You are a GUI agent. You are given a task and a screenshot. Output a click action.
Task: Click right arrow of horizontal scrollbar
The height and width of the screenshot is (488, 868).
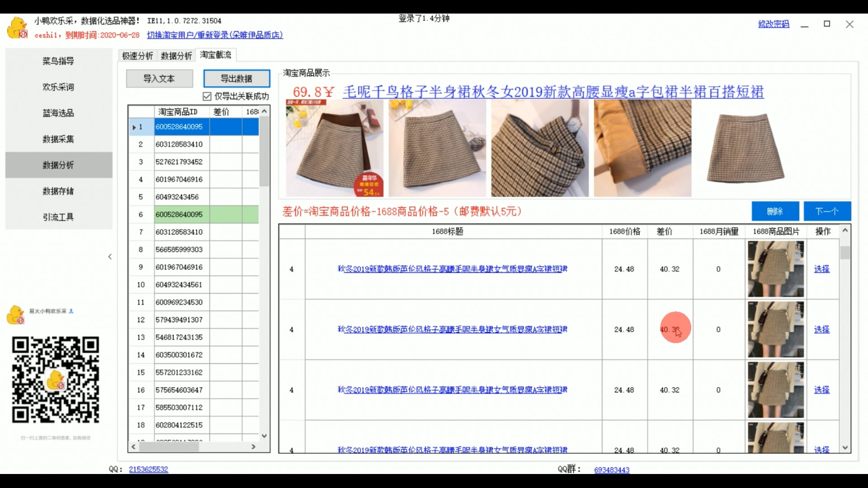coord(254,446)
